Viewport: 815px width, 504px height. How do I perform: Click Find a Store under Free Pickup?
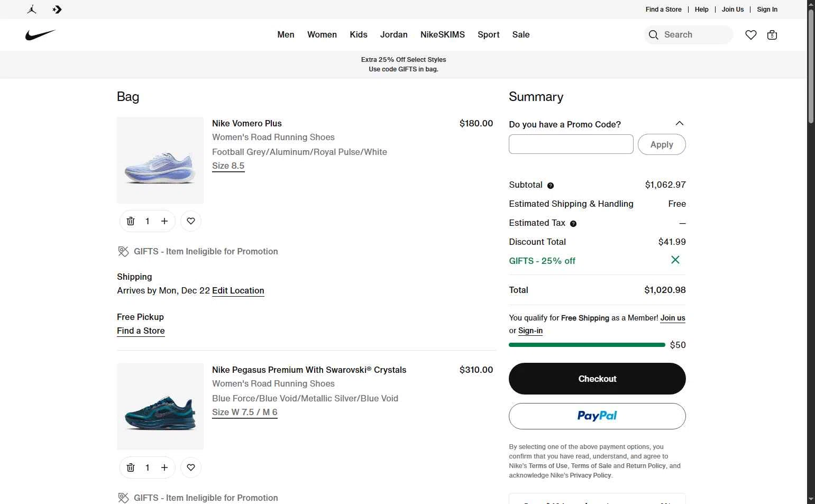point(141,331)
